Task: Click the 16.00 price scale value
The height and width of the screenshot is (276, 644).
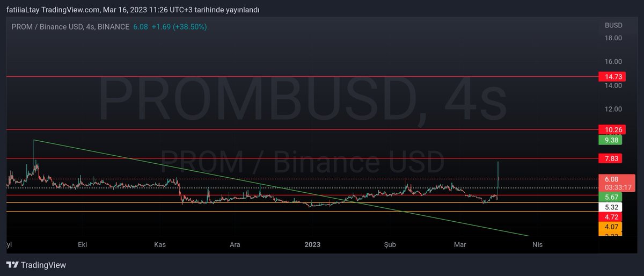Action: 613,62
